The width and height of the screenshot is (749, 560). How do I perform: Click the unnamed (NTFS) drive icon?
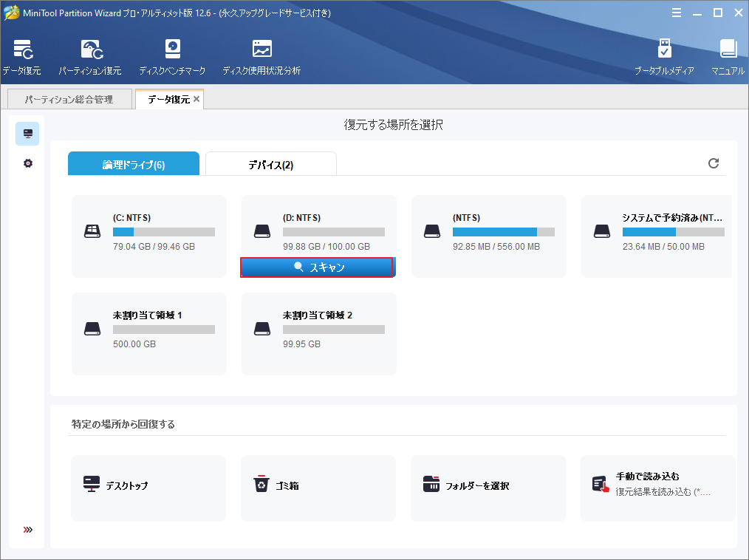[432, 232]
